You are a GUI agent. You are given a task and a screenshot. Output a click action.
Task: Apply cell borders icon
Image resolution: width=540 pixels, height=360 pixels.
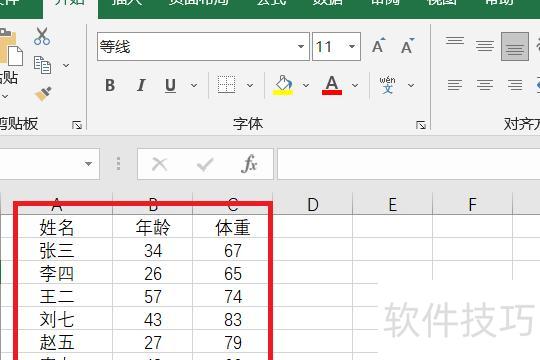227,85
